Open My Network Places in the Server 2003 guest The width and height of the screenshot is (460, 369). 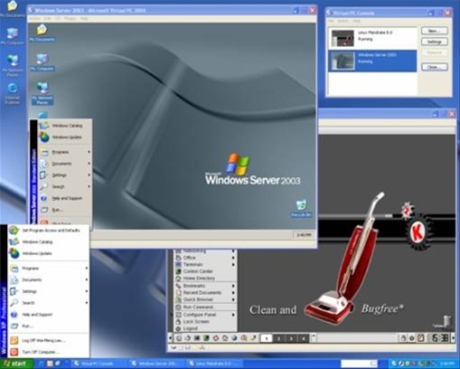coord(42,93)
